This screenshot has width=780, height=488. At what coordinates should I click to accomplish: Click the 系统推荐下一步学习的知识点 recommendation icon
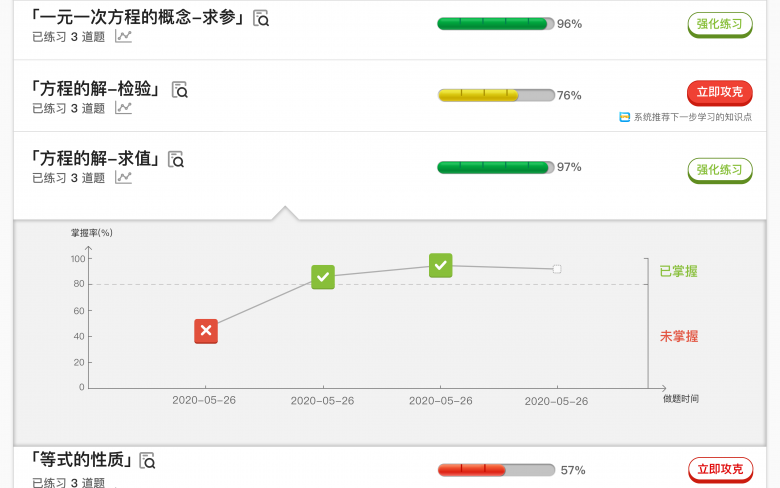click(625, 117)
